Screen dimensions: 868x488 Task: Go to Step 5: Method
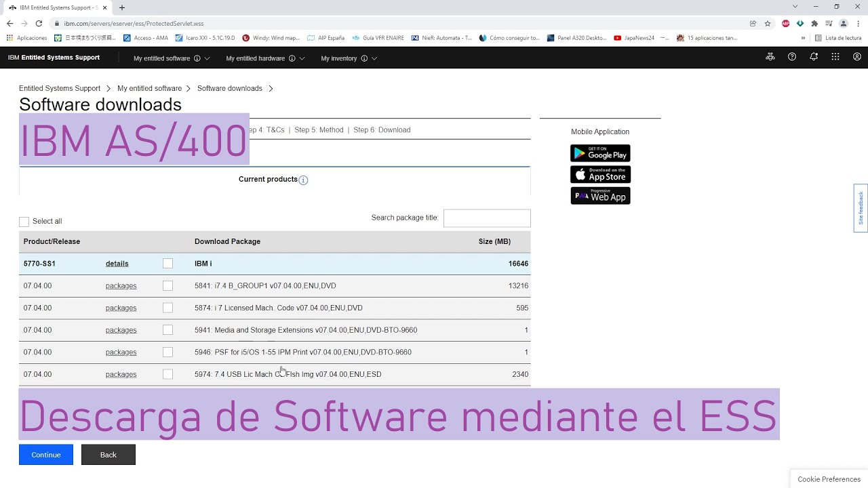tap(319, 130)
